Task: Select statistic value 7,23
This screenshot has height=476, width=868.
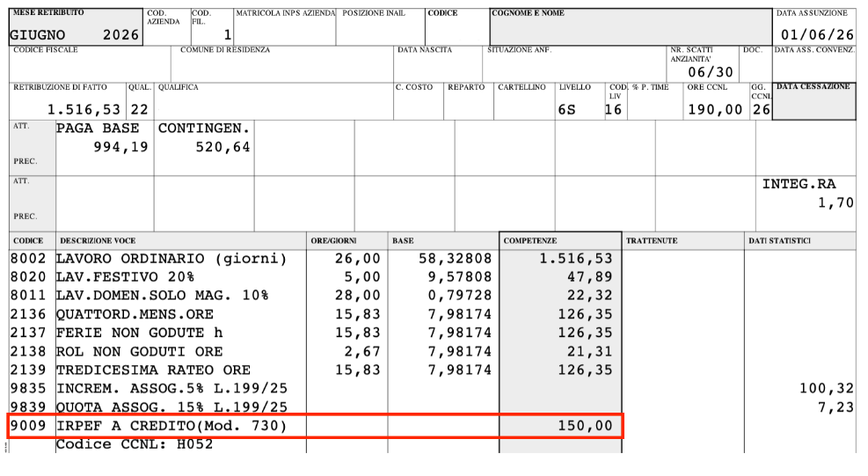Action: 835,407
